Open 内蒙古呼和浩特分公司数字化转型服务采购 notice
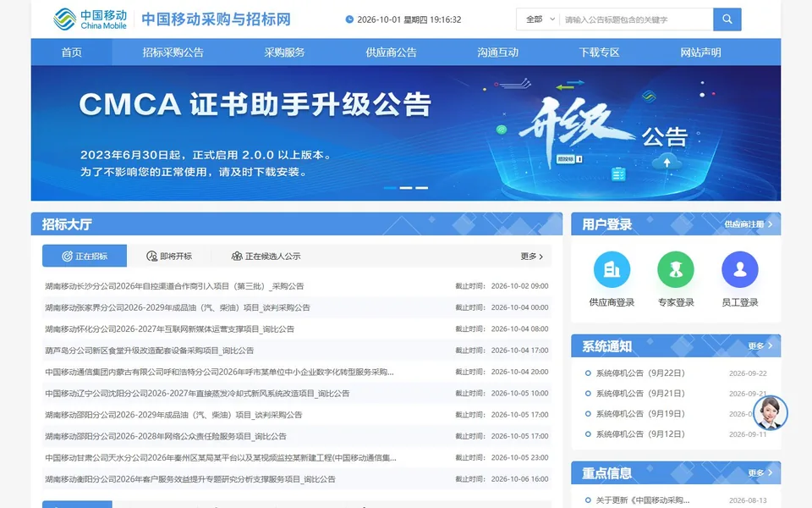 pyautogui.click(x=220, y=372)
